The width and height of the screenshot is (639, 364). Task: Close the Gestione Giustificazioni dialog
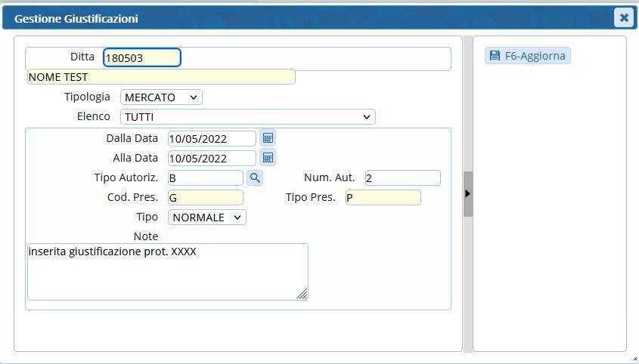(623, 17)
